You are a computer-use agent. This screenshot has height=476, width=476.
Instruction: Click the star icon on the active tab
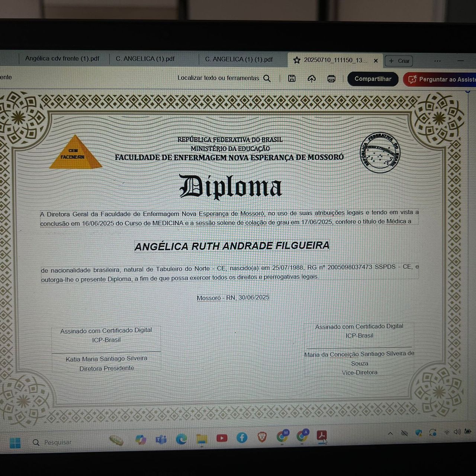[x=296, y=60]
